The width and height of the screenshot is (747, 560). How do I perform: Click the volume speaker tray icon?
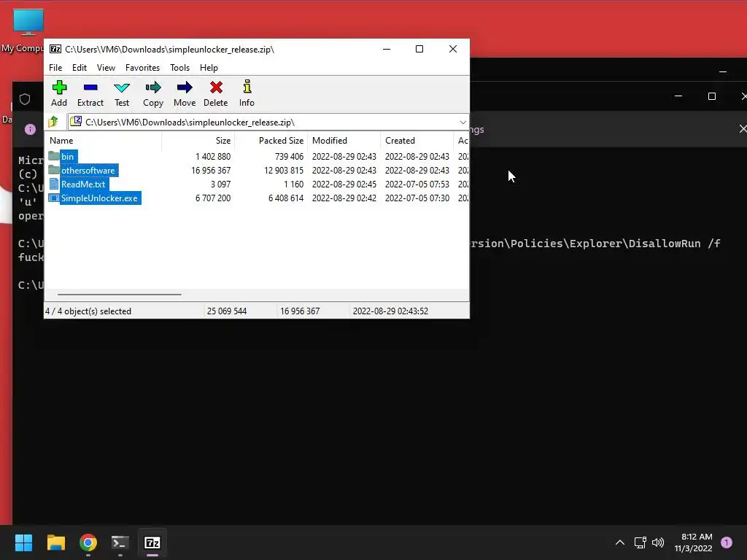[x=658, y=542]
